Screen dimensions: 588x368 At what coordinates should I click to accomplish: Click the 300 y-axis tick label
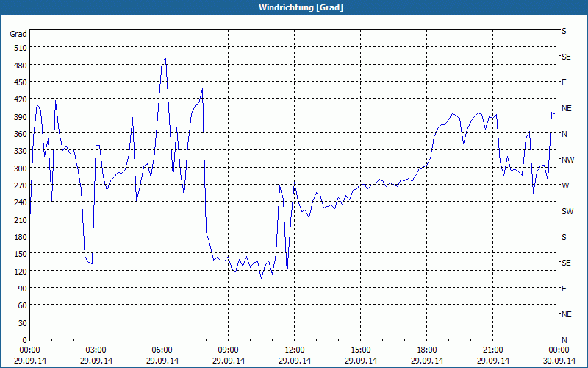pos(21,169)
